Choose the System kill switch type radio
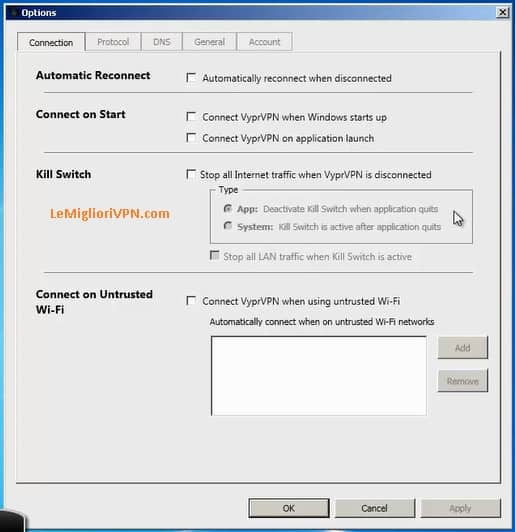 [228, 226]
